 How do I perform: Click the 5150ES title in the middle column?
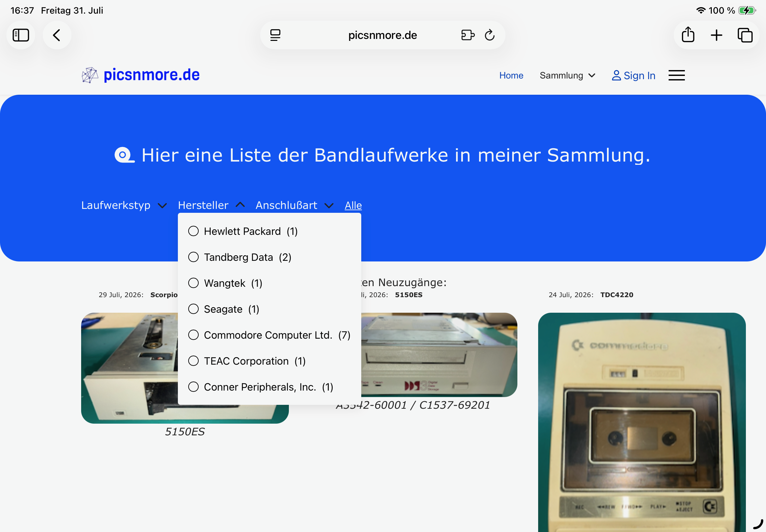pos(409,295)
